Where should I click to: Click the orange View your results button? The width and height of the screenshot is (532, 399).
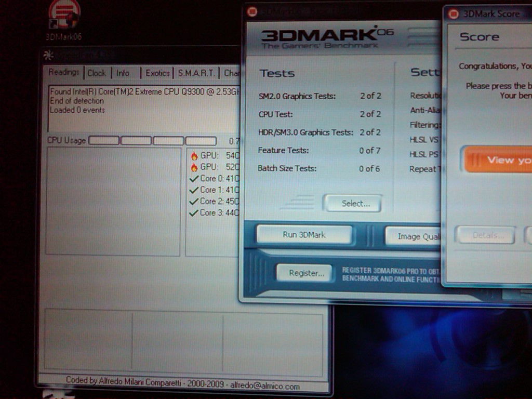coord(496,159)
